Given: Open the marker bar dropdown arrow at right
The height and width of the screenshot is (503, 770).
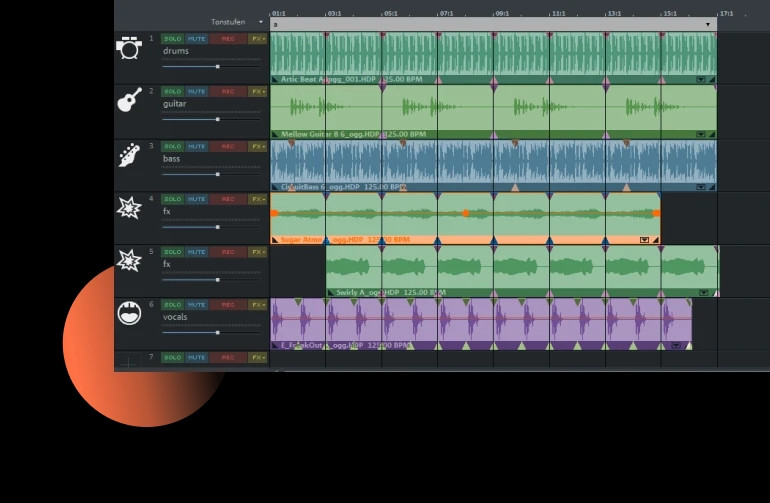Looking at the screenshot, I should pyautogui.click(x=708, y=24).
